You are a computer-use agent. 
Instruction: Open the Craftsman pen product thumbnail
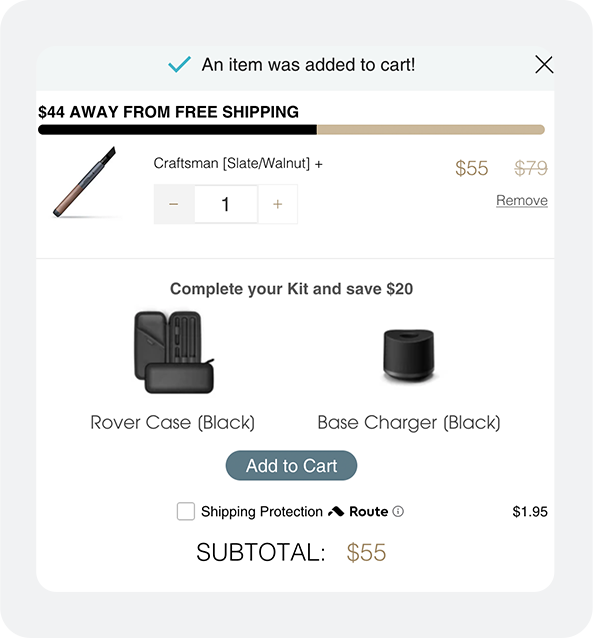[x=85, y=182]
